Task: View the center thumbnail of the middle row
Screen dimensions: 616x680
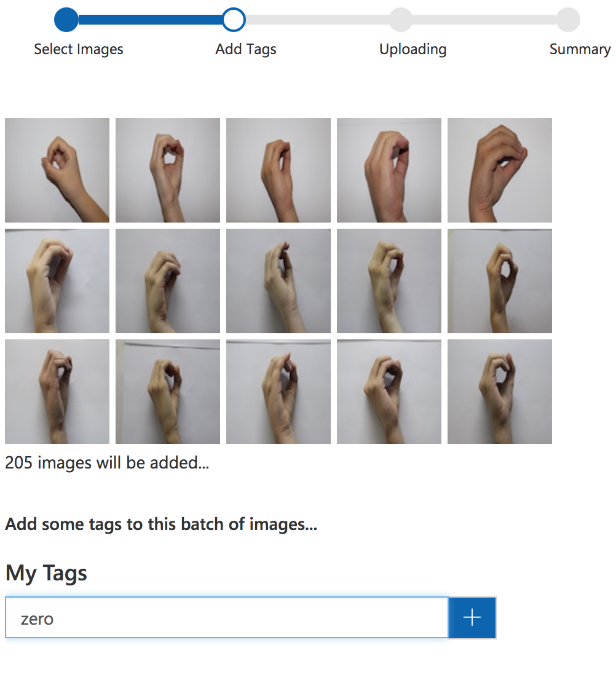Action: 278,280
